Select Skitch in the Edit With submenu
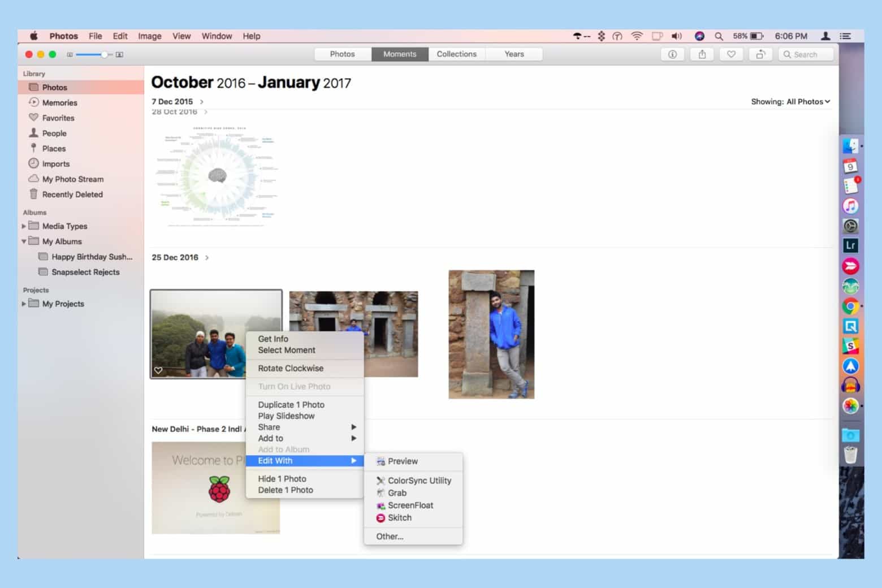The height and width of the screenshot is (588, 882). pyautogui.click(x=399, y=518)
